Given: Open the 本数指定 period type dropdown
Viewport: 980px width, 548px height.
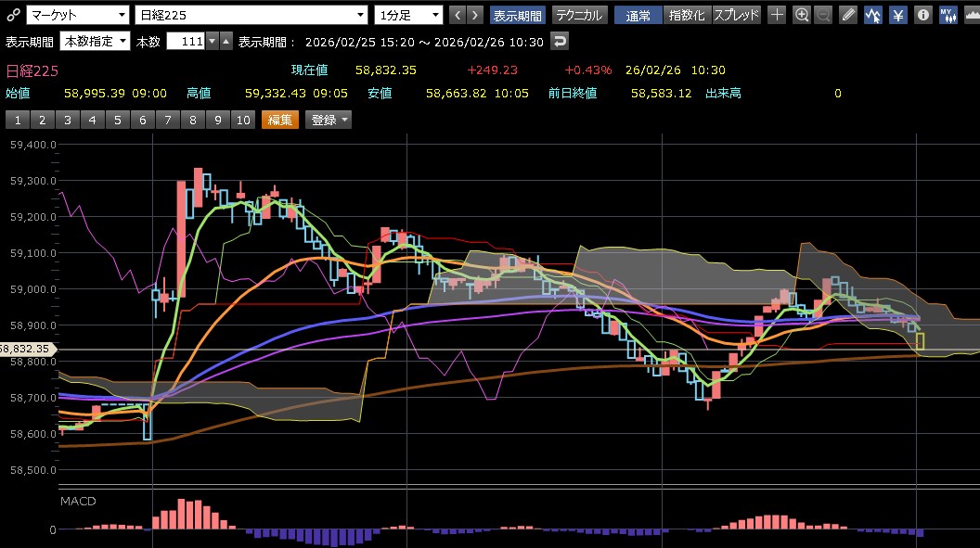Looking at the screenshot, I should click(95, 42).
